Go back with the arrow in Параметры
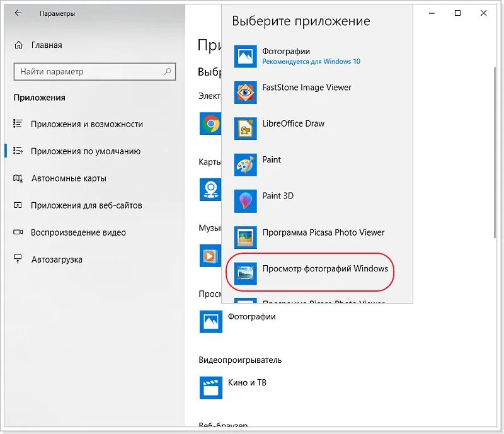 point(18,13)
